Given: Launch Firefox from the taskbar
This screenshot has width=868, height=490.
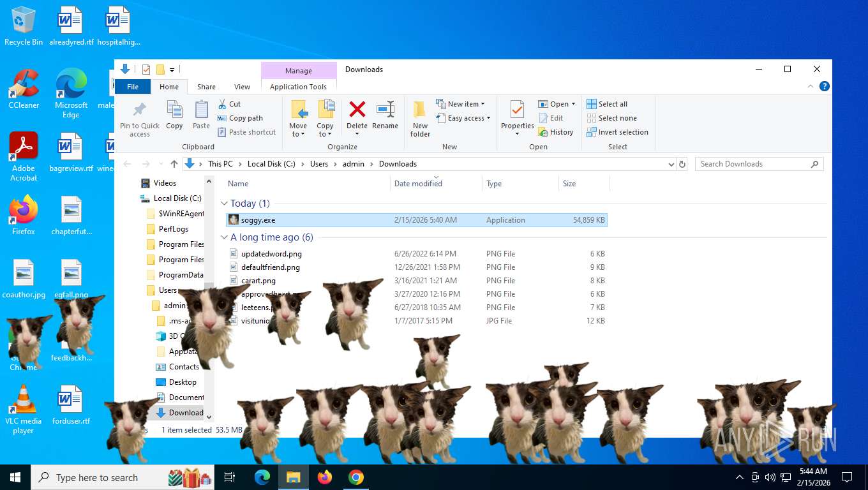Looking at the screenshot, I should (x=325, y=477).
